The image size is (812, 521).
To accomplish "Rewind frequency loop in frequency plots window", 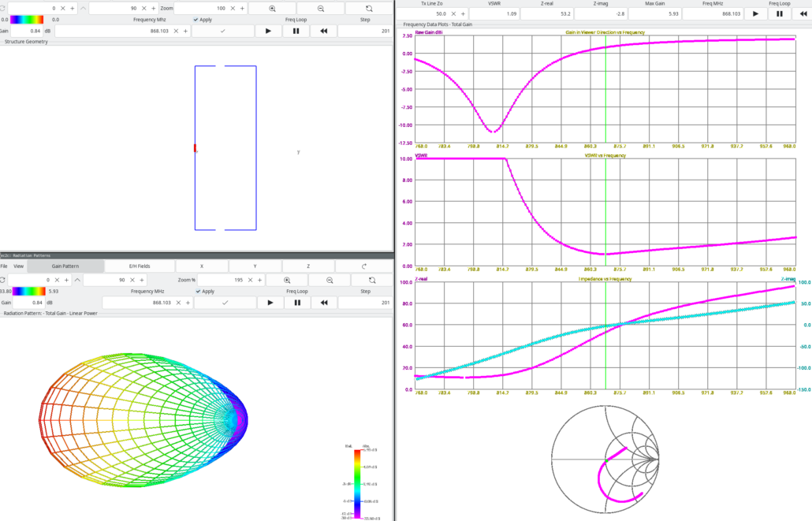I will pyautogui.click(x=803, y=14).
